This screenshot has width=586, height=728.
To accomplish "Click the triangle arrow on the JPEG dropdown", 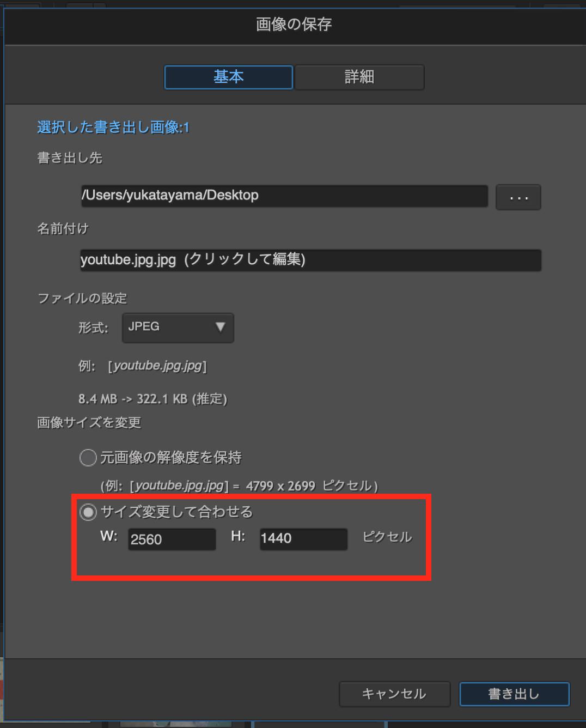I will tap(220, 327).
